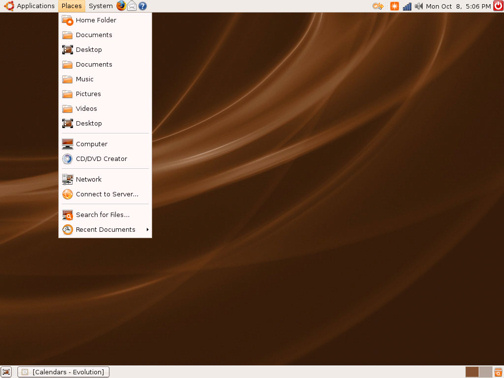The width and height of the screenshot is (504, 378).
Task: Click the Ubuntu logo icon
Action: [x=9, y=6]
